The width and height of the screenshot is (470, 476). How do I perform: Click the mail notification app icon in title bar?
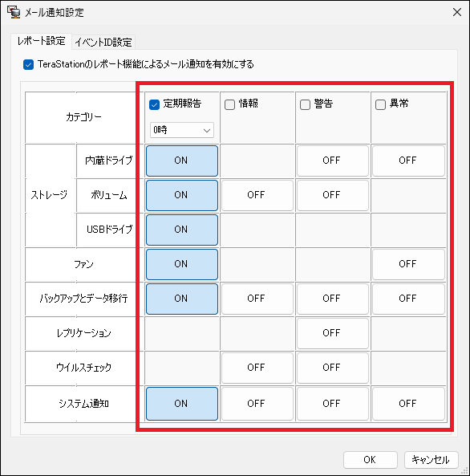click(14, 13)
